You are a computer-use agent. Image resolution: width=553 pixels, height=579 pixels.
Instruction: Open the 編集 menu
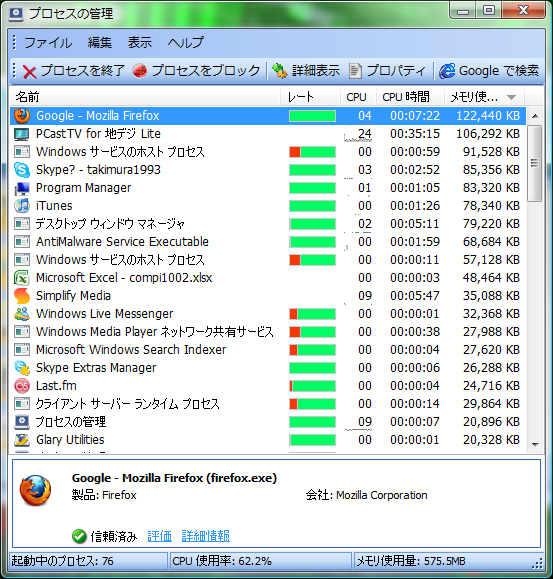coord(100,42)
